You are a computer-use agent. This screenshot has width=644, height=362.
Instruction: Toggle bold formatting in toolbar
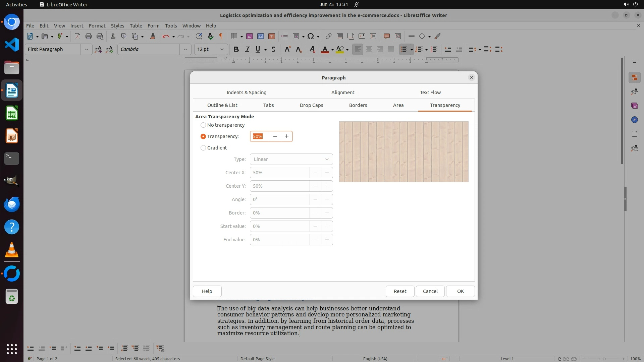[236, 49]
